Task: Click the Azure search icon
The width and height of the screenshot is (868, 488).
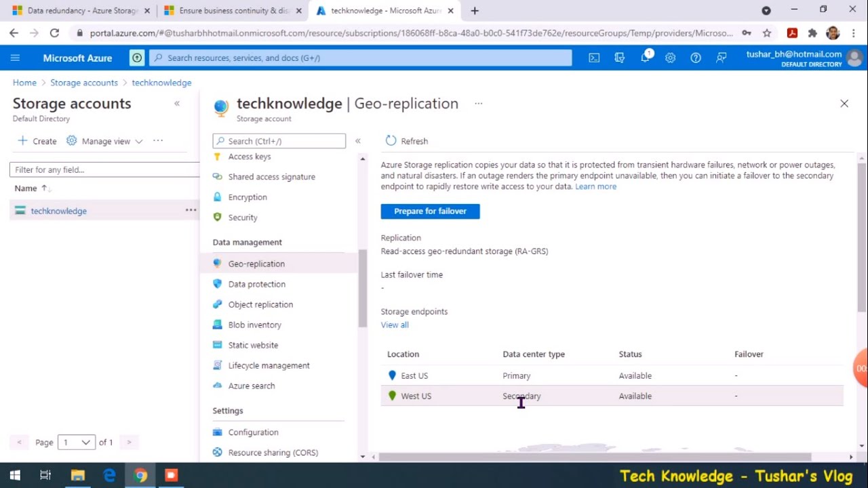Action: pyautogui.click(x=218, y=386)
